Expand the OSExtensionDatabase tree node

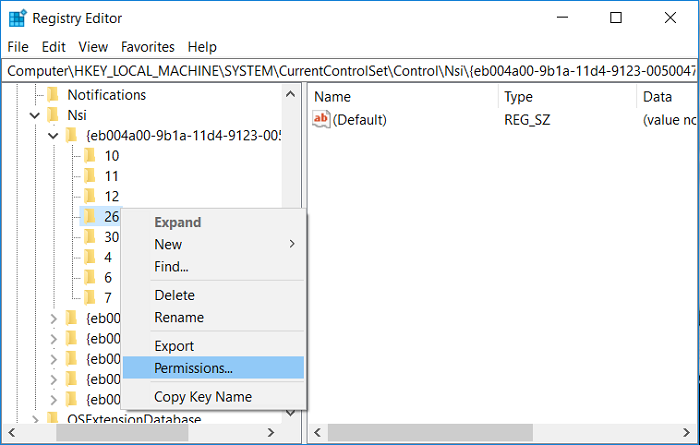pos(35,420)
